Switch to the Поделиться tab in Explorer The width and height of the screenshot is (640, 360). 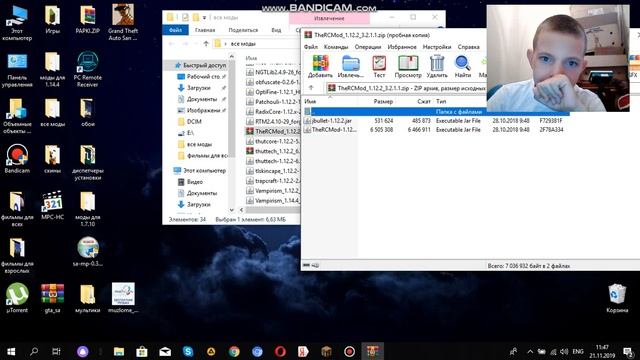coord(243,30)
